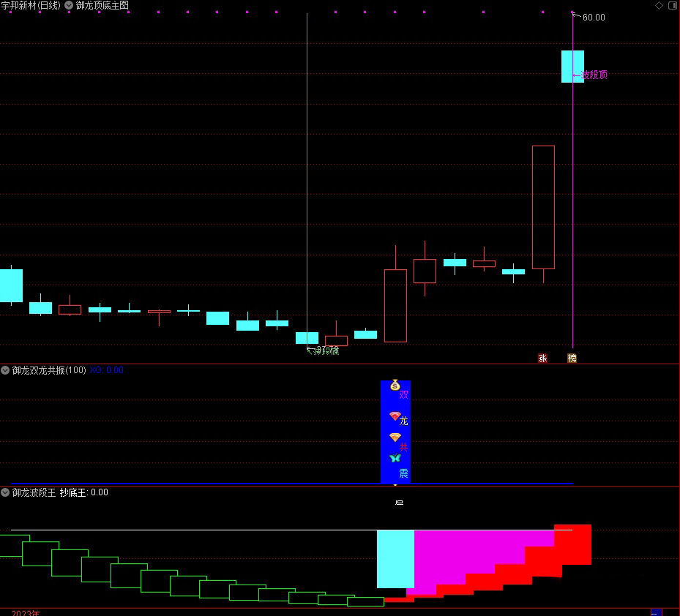Click the red diamond signal icon

[395, 416]
